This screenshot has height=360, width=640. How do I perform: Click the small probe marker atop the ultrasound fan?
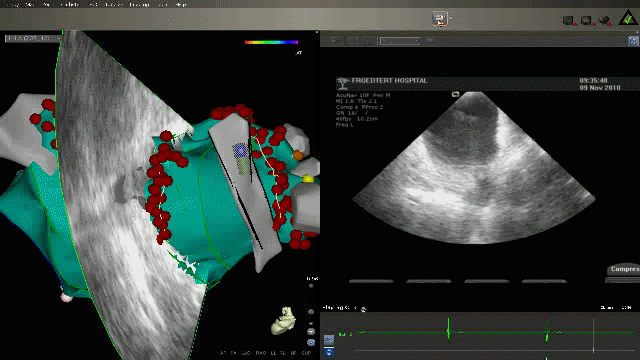(456, 94)
